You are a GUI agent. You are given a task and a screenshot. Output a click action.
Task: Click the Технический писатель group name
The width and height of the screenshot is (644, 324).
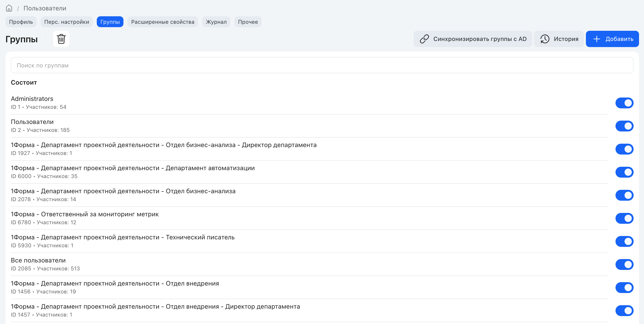point(123,237)
